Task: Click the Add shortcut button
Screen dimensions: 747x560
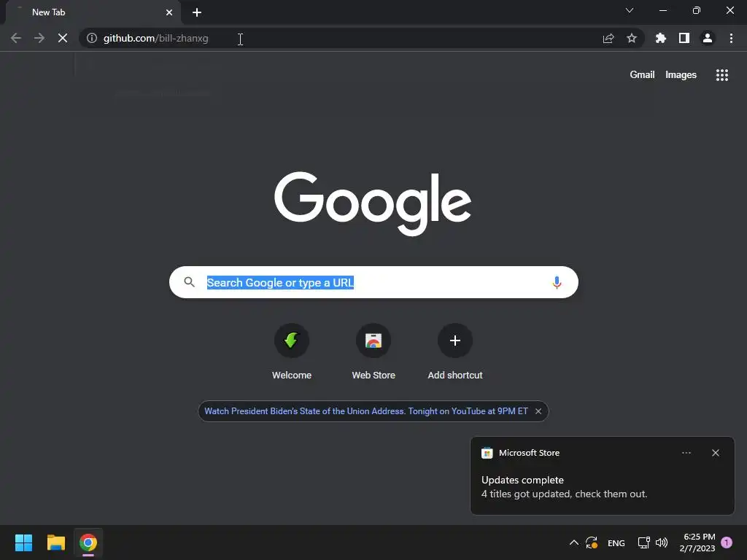Action: point(455,351)
